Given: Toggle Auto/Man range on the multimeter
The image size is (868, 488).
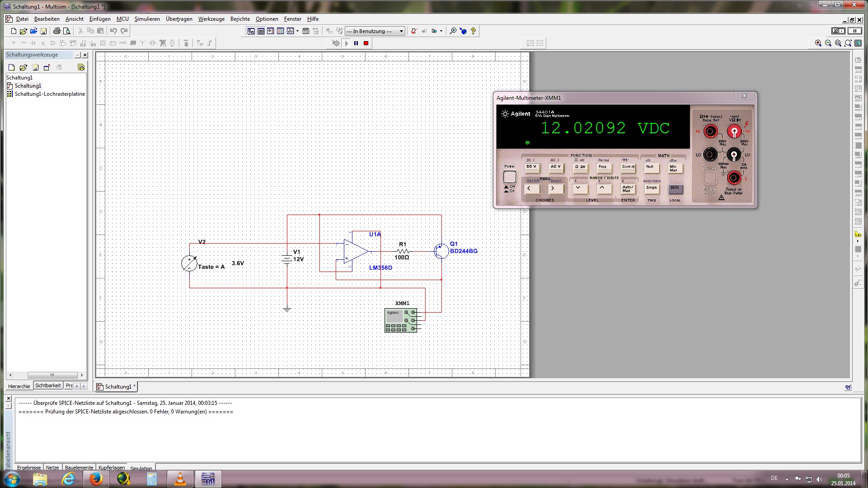Looking at the screenshot, I should coord(627,189).
